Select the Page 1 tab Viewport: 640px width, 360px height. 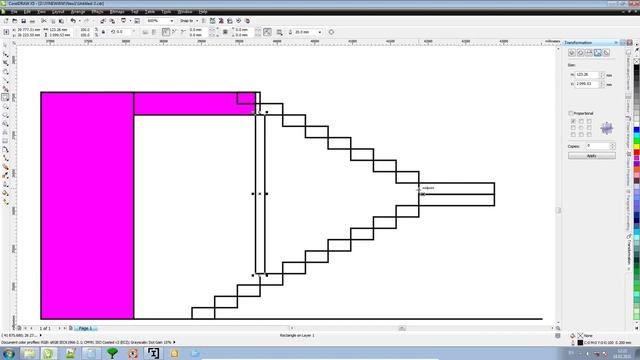85,328
